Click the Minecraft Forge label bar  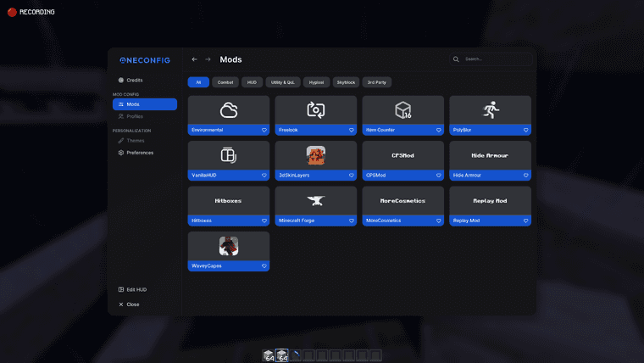pos(316,221)
